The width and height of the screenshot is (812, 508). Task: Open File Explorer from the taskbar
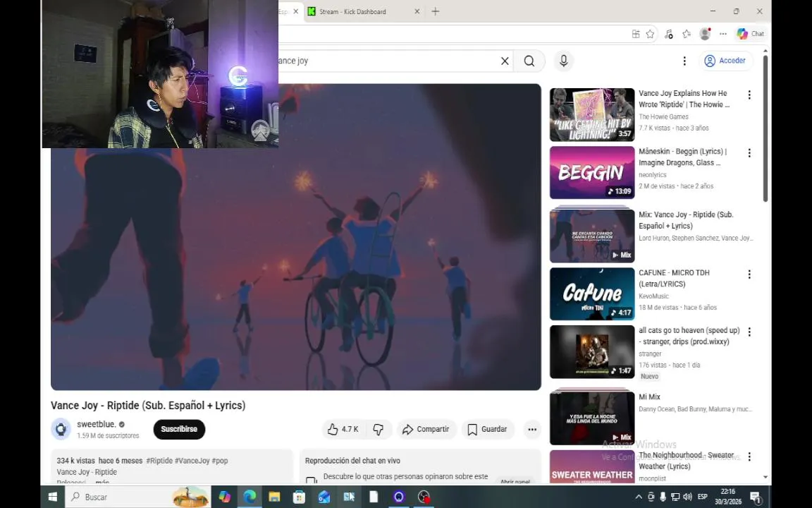coord(274,497)
